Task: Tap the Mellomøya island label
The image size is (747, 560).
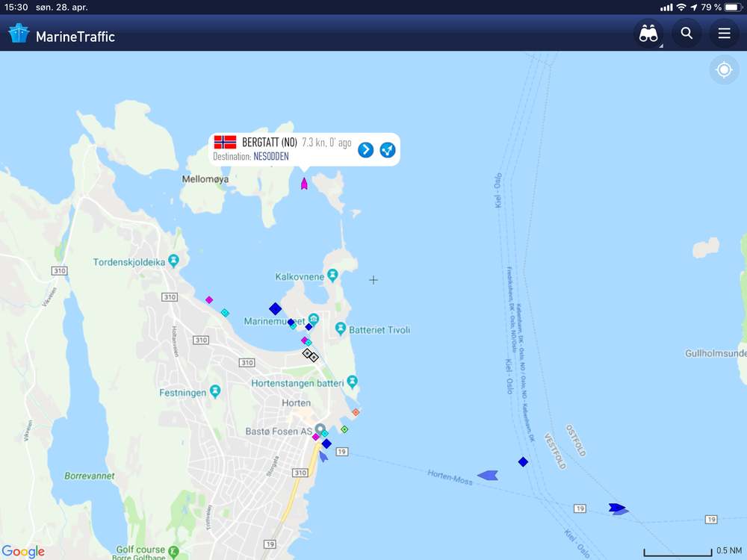Action: pyautogui.click(x=205, y=179)
